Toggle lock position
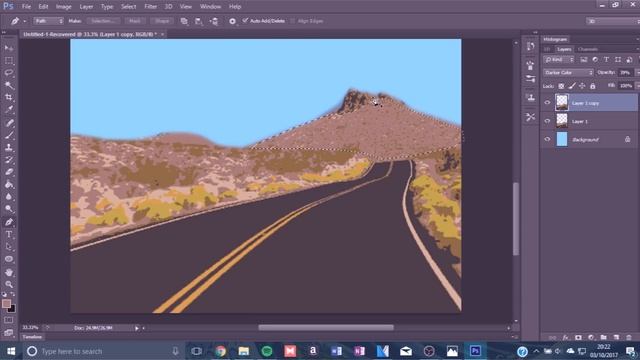The height and width of the screenshot is (360, 640). (582, 86)
